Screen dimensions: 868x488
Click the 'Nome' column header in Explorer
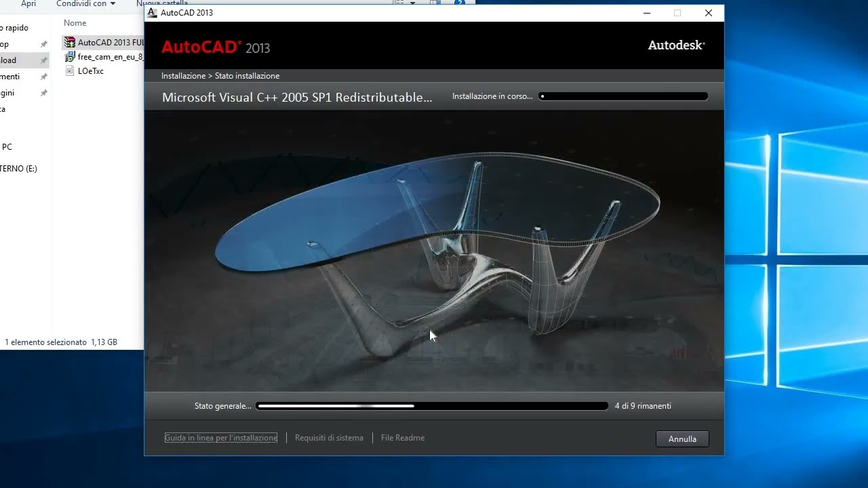(x=75, y=23)
